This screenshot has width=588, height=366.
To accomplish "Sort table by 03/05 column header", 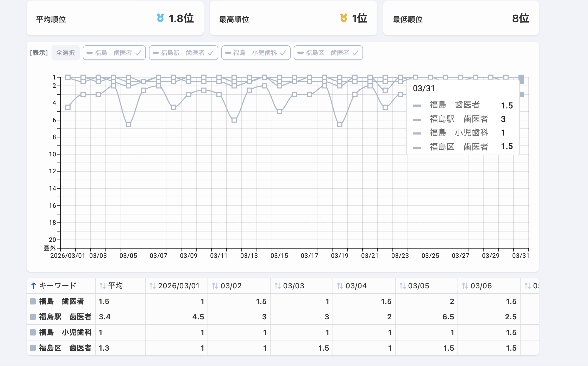I will click(x=418, y=286).
